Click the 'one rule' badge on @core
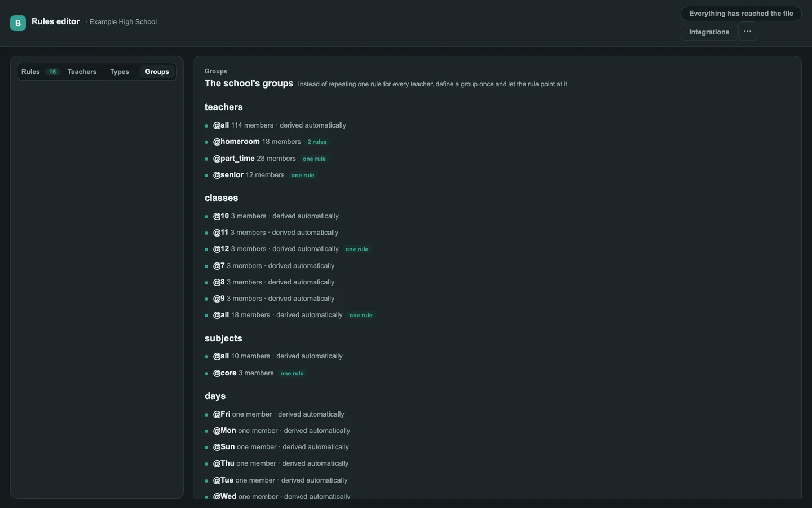Viewport: 812px width, 508px height. pyautogui.click(x=292, y=374)
